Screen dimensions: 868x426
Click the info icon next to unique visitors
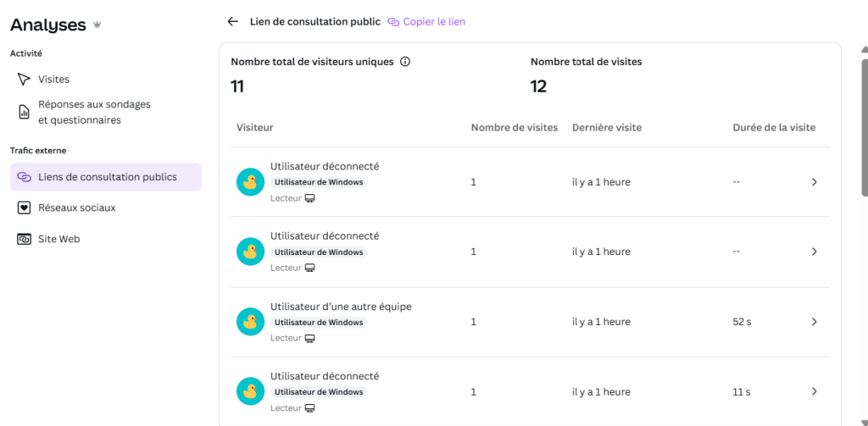point(405,62)
